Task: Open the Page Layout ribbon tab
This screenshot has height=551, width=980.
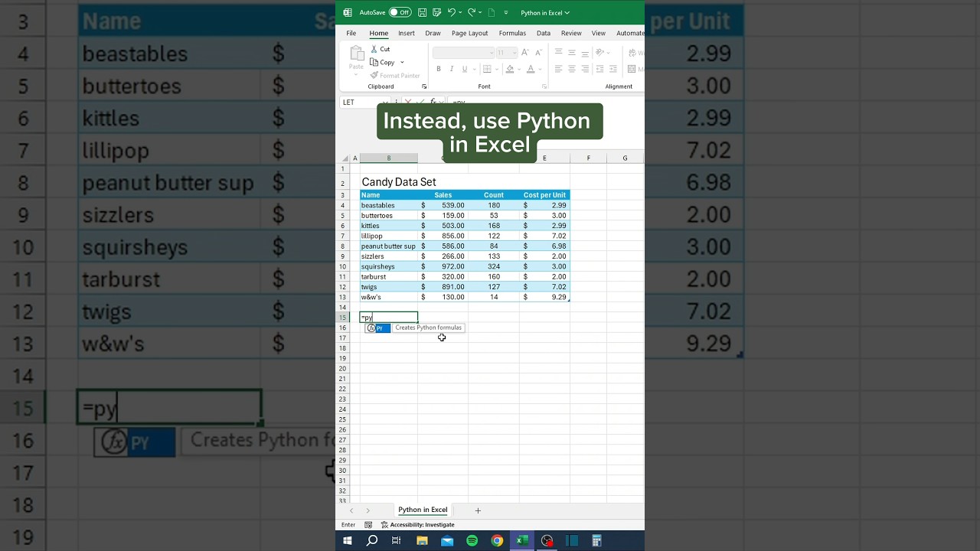Action: click(x=469, y=33)
